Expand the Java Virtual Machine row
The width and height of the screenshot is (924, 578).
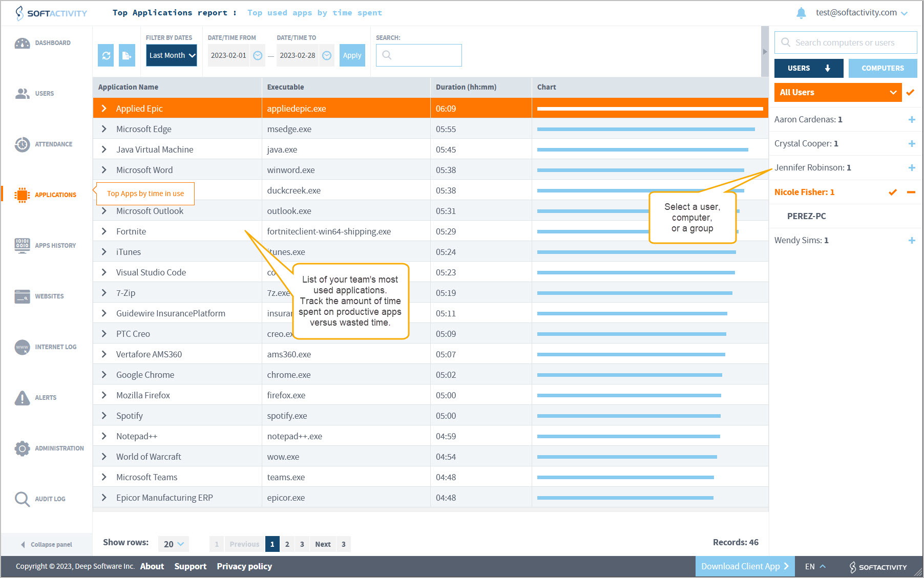(x=104, y=149)
